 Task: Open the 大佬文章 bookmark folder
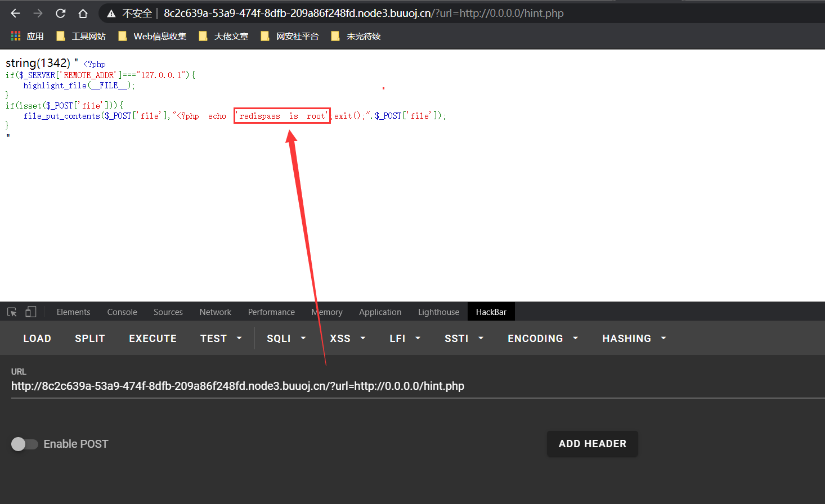pos(223,36)
